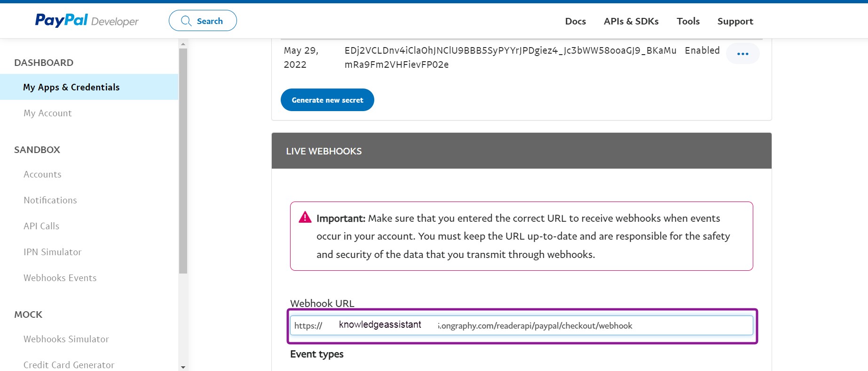Click the MOCK sidebar heading
The width and height of the screenshot is (868, 371).
pyautogui.click(x=28, y=315)
